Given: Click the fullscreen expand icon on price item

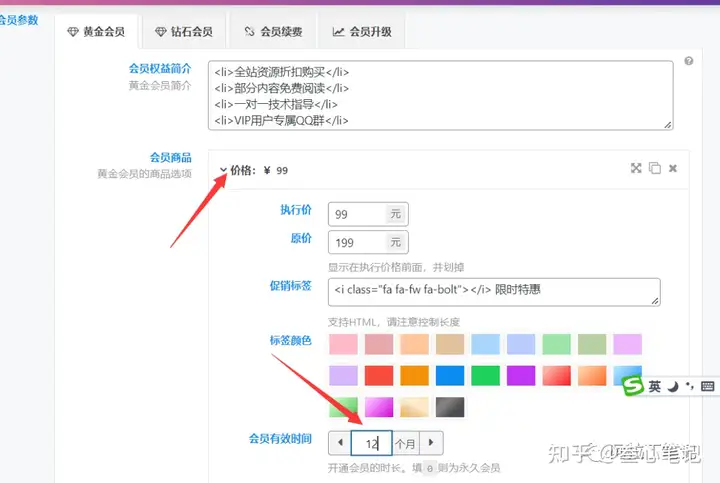Looking at the screenshot, I should [x=636, y=168].
